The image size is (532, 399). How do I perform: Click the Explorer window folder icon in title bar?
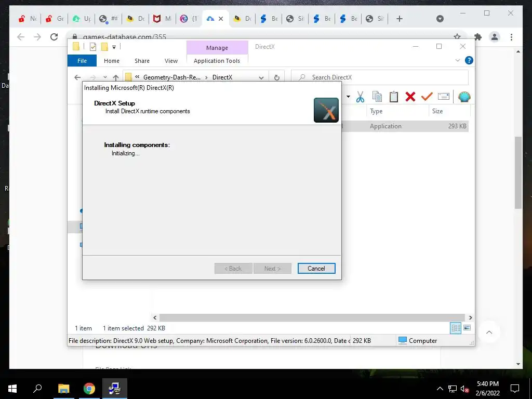click(x=76, y=46)
